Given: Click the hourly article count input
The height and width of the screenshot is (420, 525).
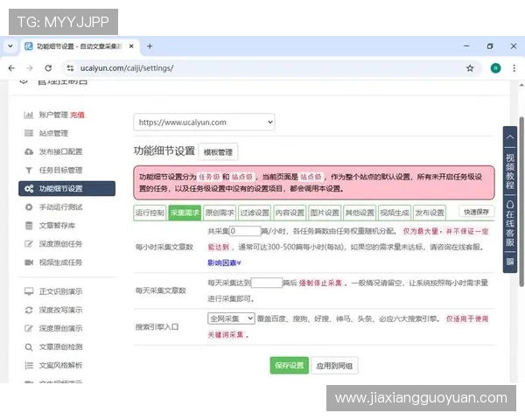Looking at the screenshot, I should click(x=245, y=231).
